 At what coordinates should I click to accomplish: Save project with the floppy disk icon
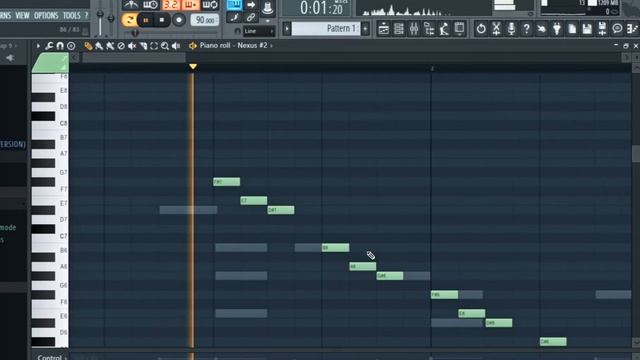[x=587, y=29]
